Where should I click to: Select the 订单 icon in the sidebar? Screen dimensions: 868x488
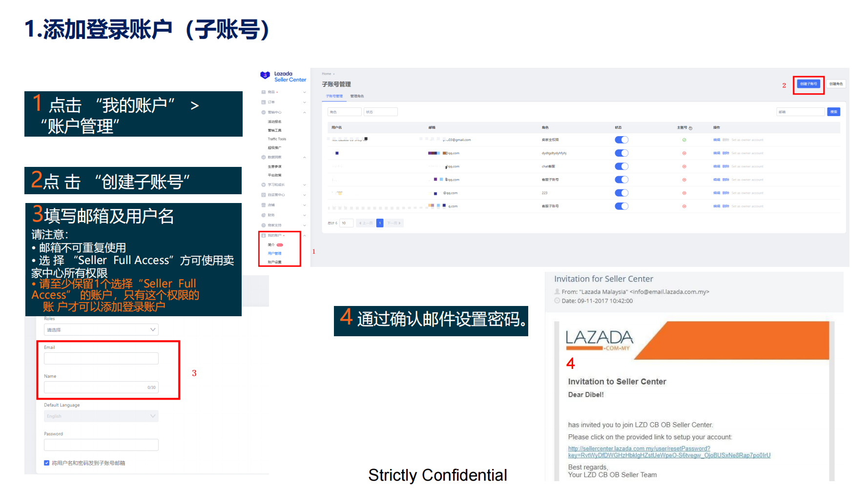point(263,102)
